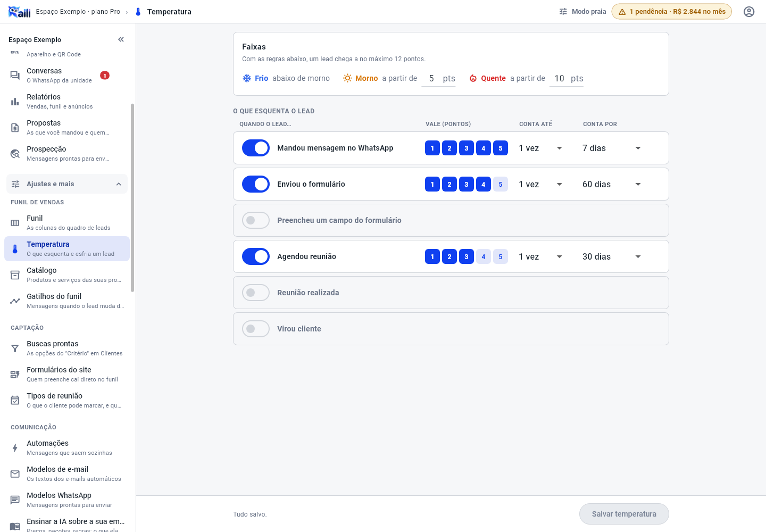Click Salvar temperatura button

click(x=624, y=514)
